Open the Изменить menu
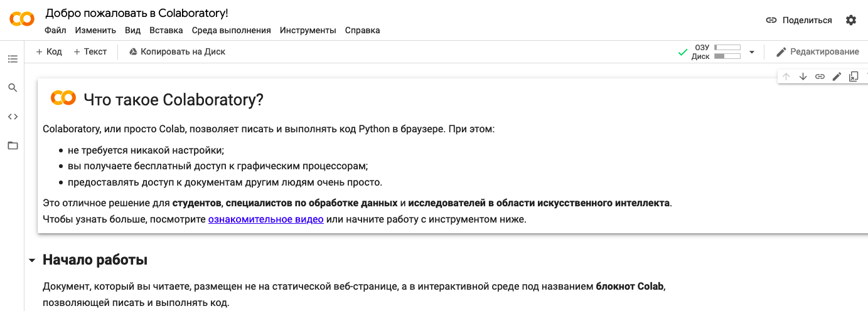This screenshot has height=311, width=868. pyautogui.click(x=95, y=30)
